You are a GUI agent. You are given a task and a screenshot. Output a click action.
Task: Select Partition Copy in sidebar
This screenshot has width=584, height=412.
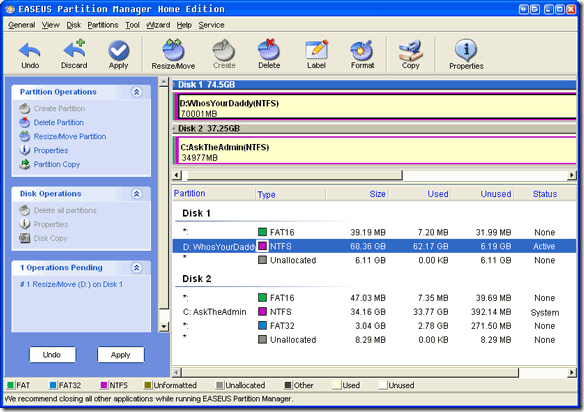50,164
